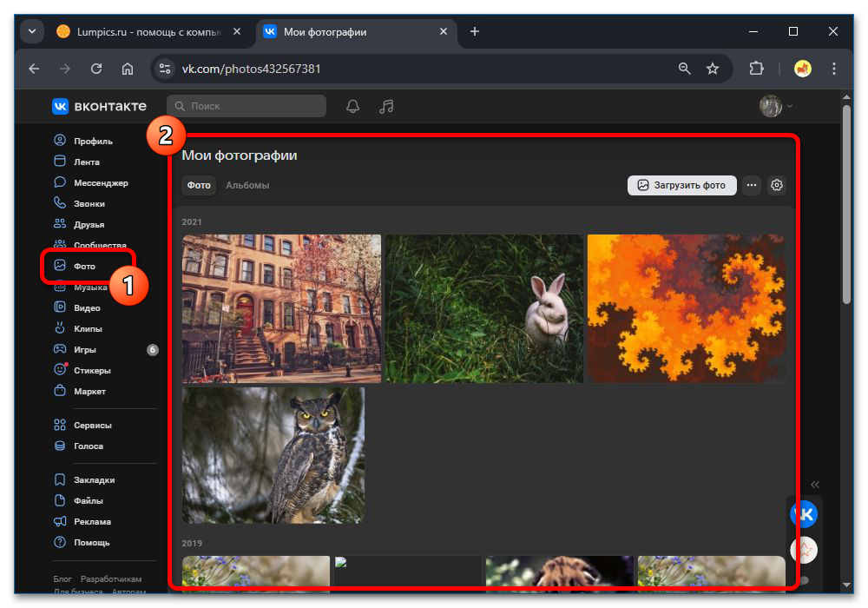Go back in browser history
The height and width of the screenshot is (608, 868).
point(35,69)
